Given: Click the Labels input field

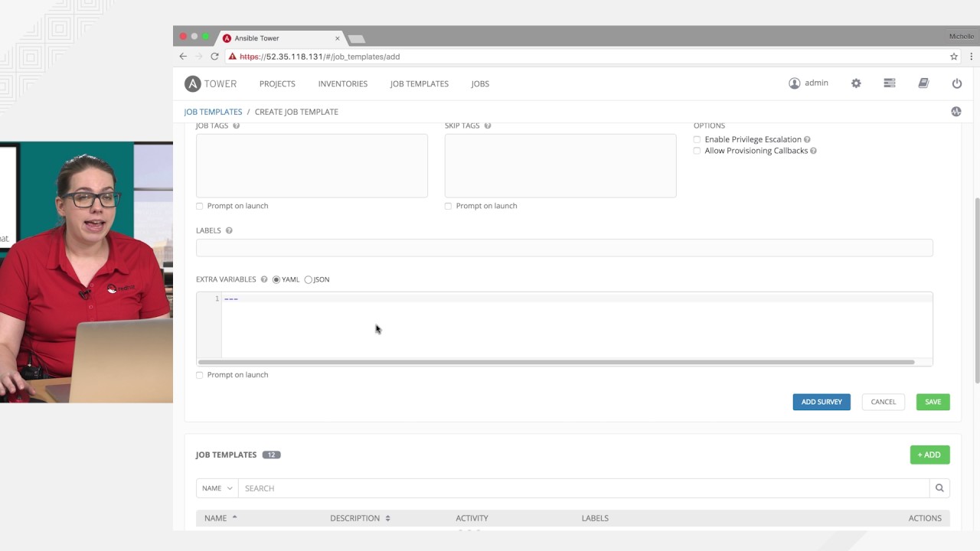Looking at the screenshot, I should [x=564, y=248].
